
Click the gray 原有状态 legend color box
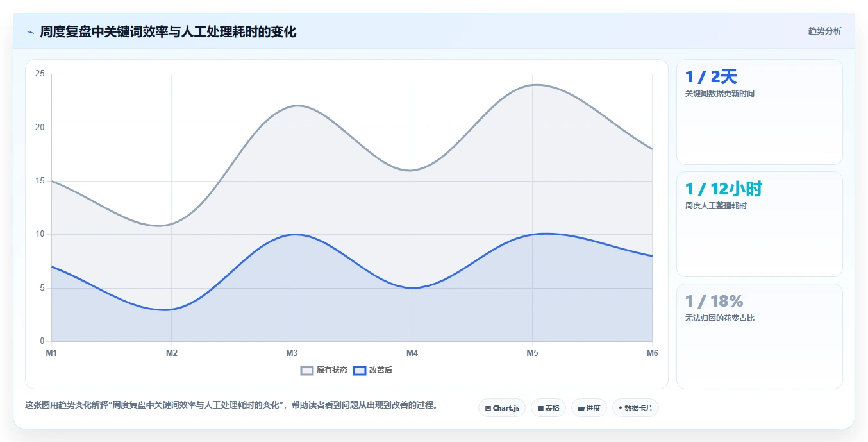pyautogui.click(x=307, y=370)
